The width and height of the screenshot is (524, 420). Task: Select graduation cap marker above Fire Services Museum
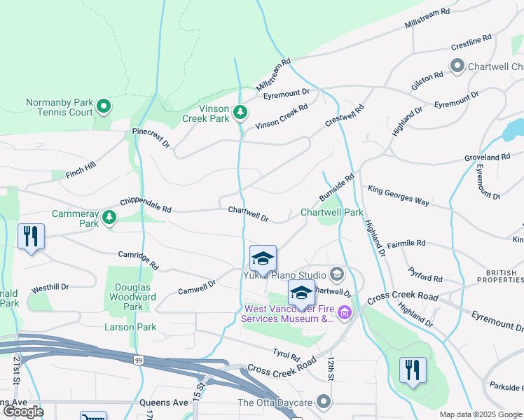click(x=301, y=293)
